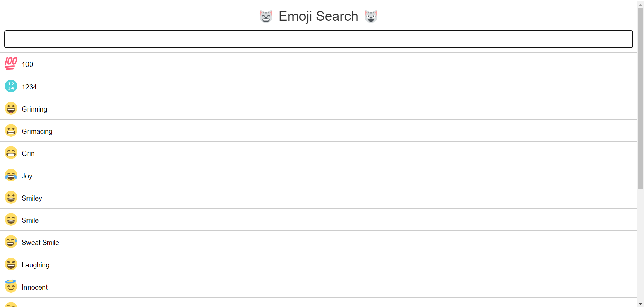Viewport: 644px width, 307px height.
Task: Select the 1234 number emoji icon
Action: [x=10, y=86]
